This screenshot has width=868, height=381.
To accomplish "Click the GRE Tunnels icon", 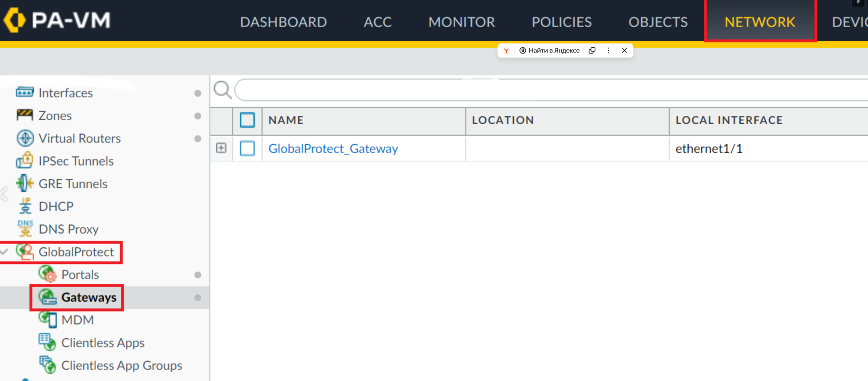I will (25, 183).
